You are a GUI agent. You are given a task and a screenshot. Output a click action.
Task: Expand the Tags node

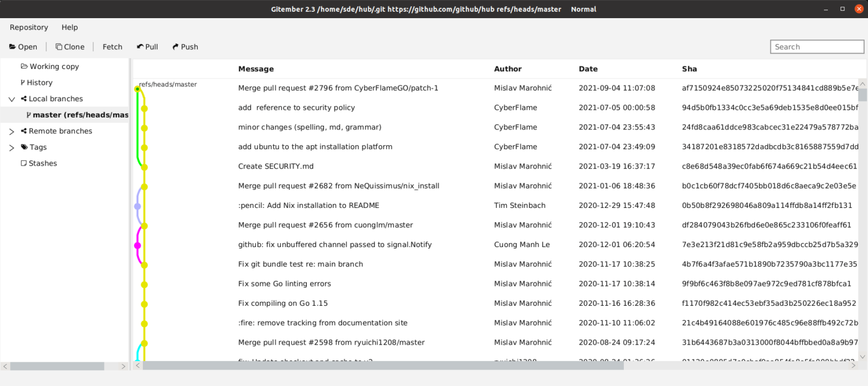coord(12,148)
